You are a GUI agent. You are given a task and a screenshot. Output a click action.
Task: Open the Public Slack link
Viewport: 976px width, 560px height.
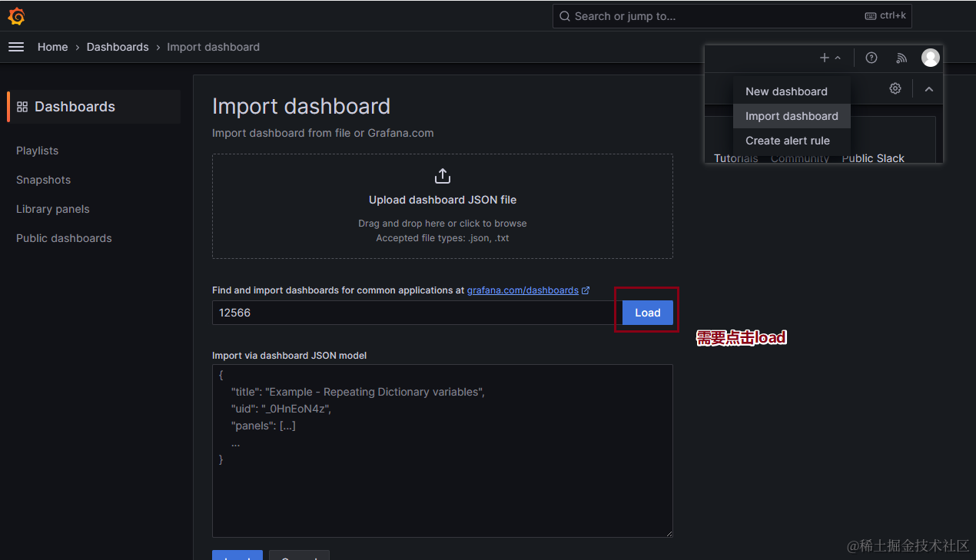click(x=873, y=158)
